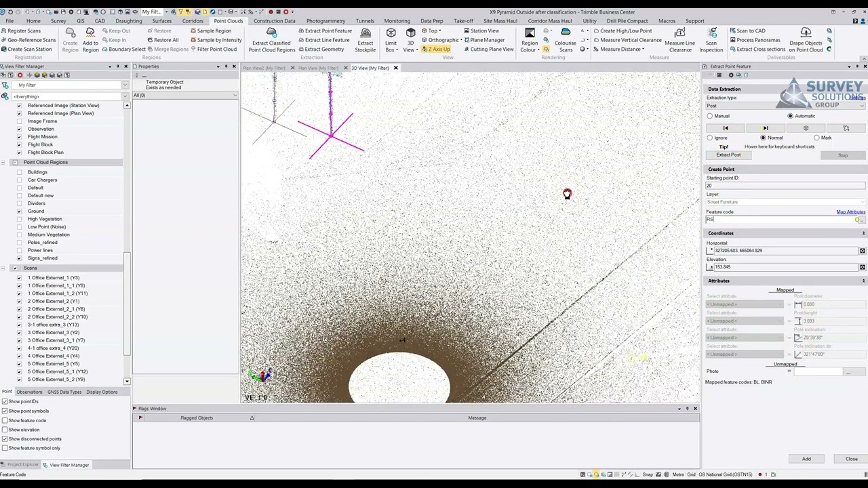Viewport: 868px width, 488px height.
Task: Click the Feature code input field
Action: click(x=780, y=220)
